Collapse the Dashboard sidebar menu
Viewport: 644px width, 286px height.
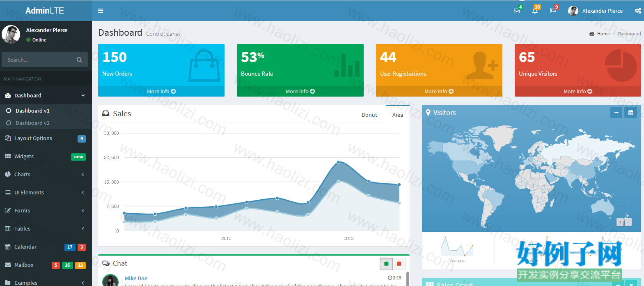pyautogui.click(x=46, y=95)
